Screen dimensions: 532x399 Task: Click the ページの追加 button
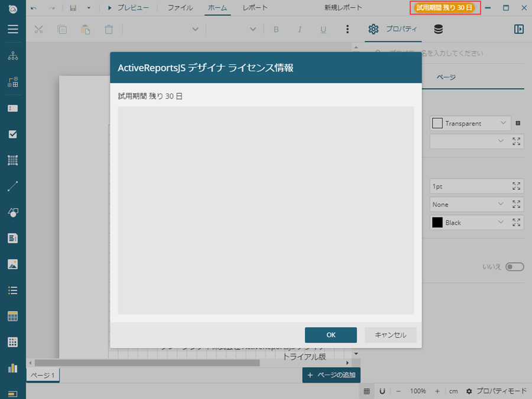pyautogui.click(x=331, y=375)
